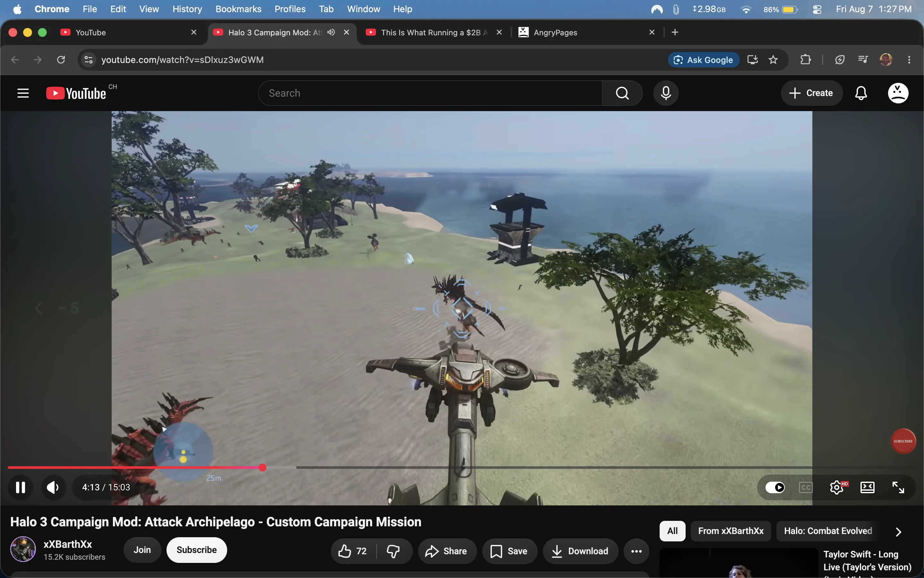Open the Chrome performance speedometer icon

click(x=839, y=60)
